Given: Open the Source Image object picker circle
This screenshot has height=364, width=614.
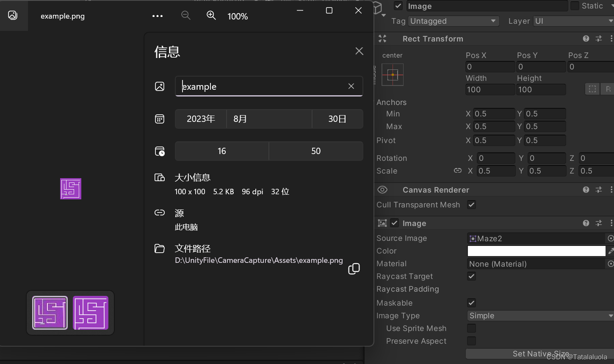Looking at the screenshot, I should [611, 238].
